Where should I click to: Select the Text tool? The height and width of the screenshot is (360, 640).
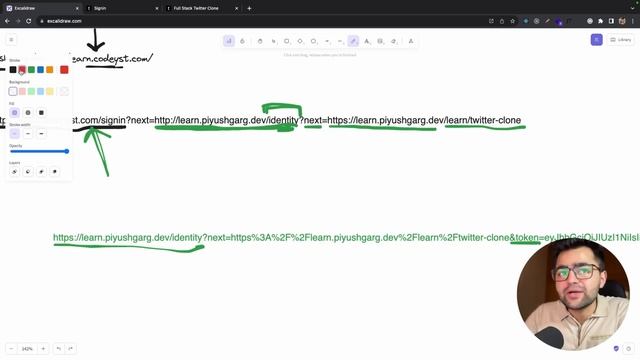pyautogui.click(x=367, y=41)
